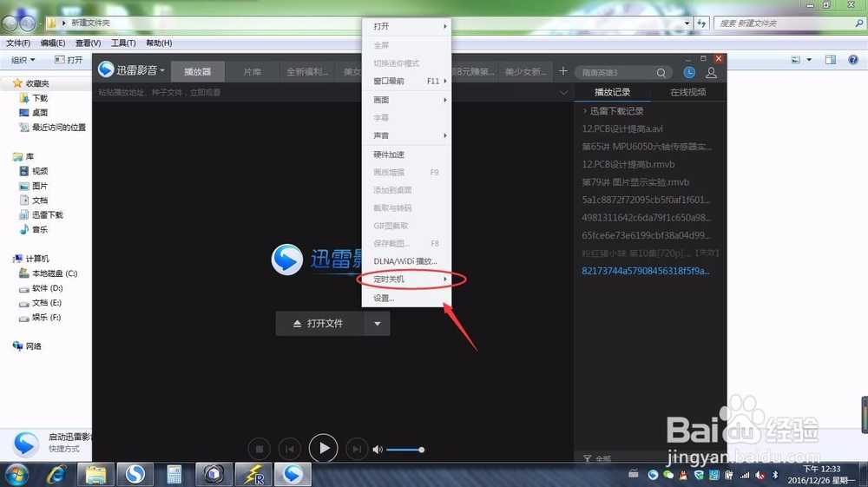Show the preview pane icon in Explorer

(831, 60)
